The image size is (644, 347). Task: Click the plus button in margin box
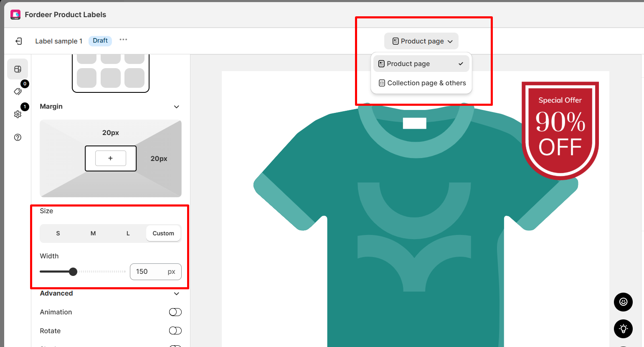[x=111, y=158]
